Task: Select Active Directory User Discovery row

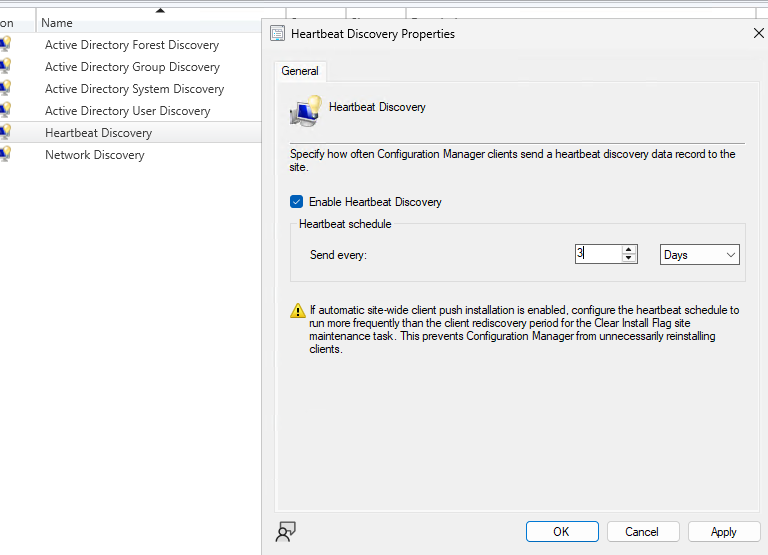Action: coord(131,111)
